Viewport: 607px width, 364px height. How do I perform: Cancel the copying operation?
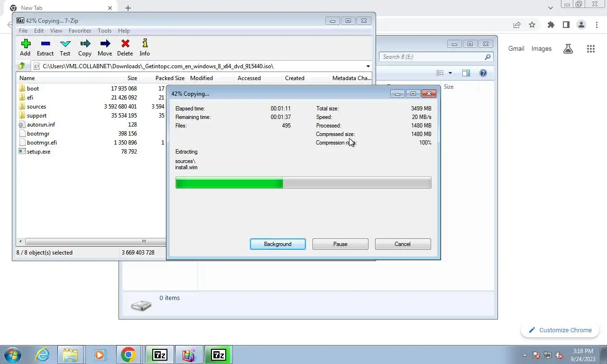(x=403, y=244)
